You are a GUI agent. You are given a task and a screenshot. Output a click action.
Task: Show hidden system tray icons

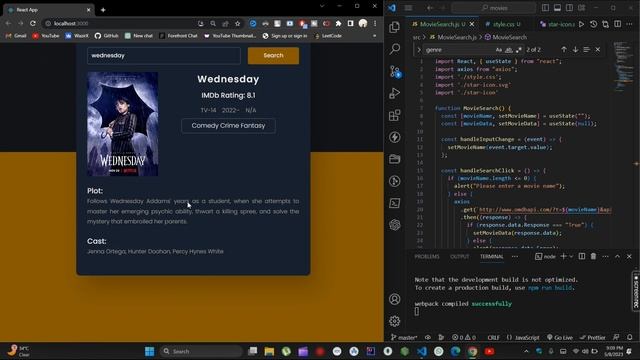(x=526, y=351)
